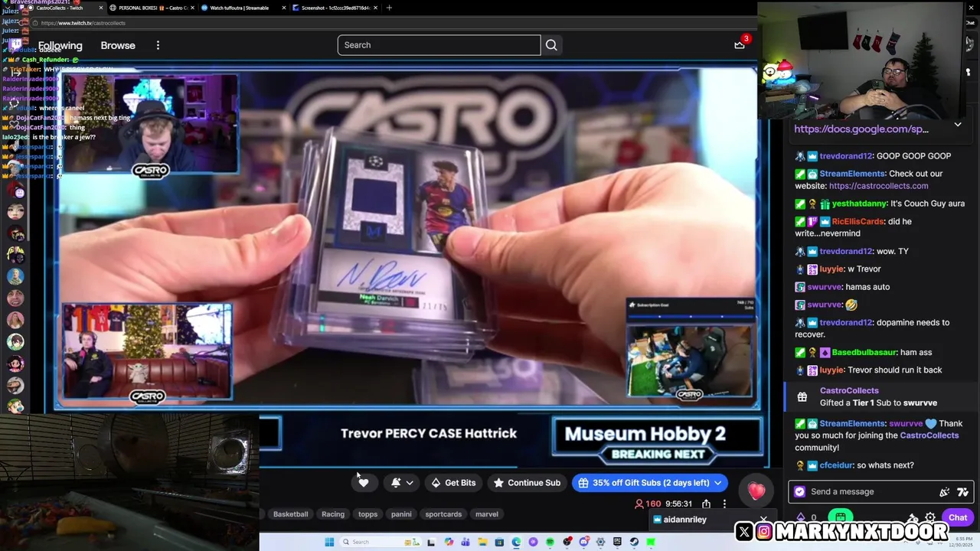Switch to the Screenshot browser tab
Image resolution: width=980 pixels, height=551 pixels.
tap(335, 8)
